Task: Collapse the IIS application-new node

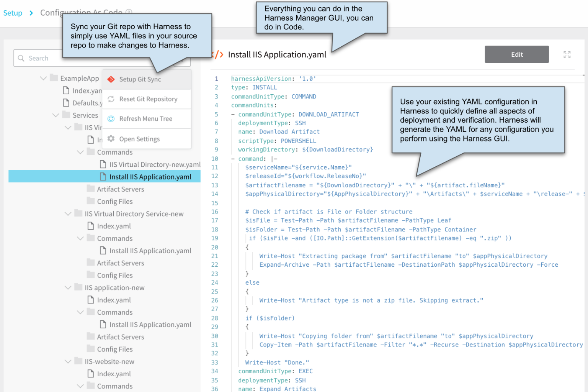Action: click(68, 287)
